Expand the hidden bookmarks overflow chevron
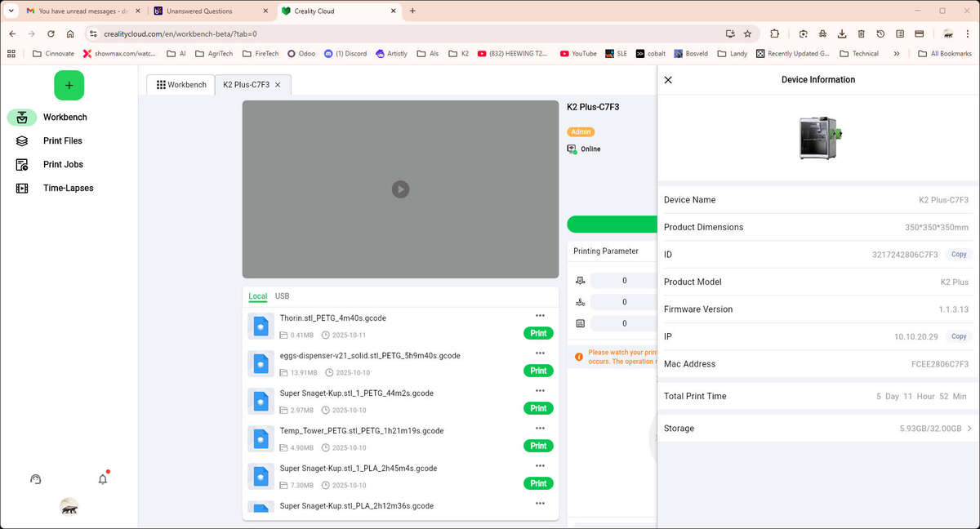The height and width of the screenshot is (529, 980). pyautogui.click(x=897, y=54)
